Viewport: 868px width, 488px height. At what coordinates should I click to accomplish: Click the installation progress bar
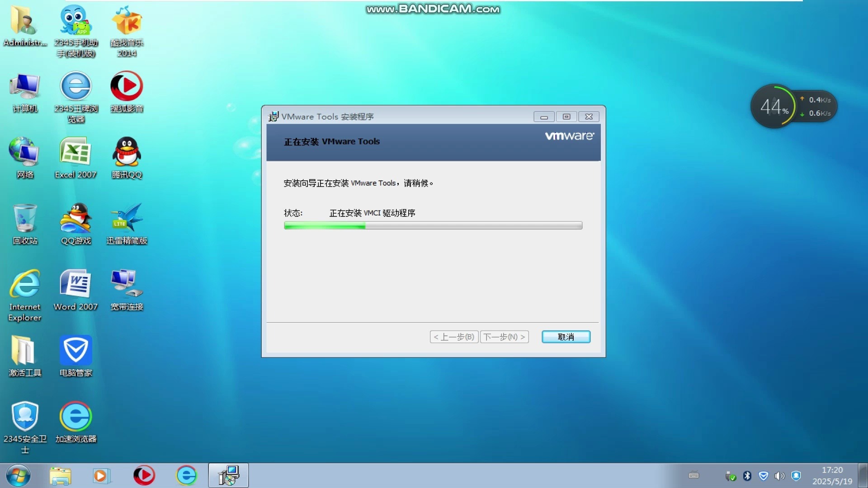[433, 225]
